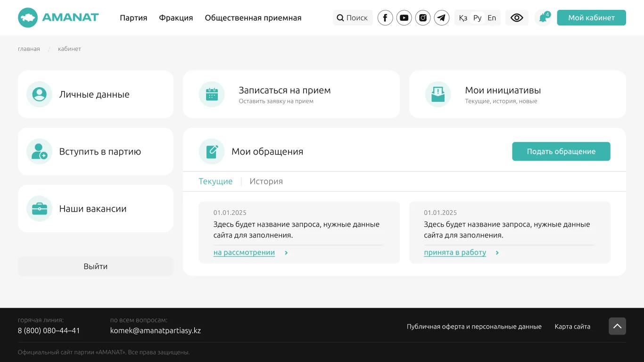The width and height of the screenshot is (644, 362).
Task: Open the Личные данные label
Action: coord(94,94)
